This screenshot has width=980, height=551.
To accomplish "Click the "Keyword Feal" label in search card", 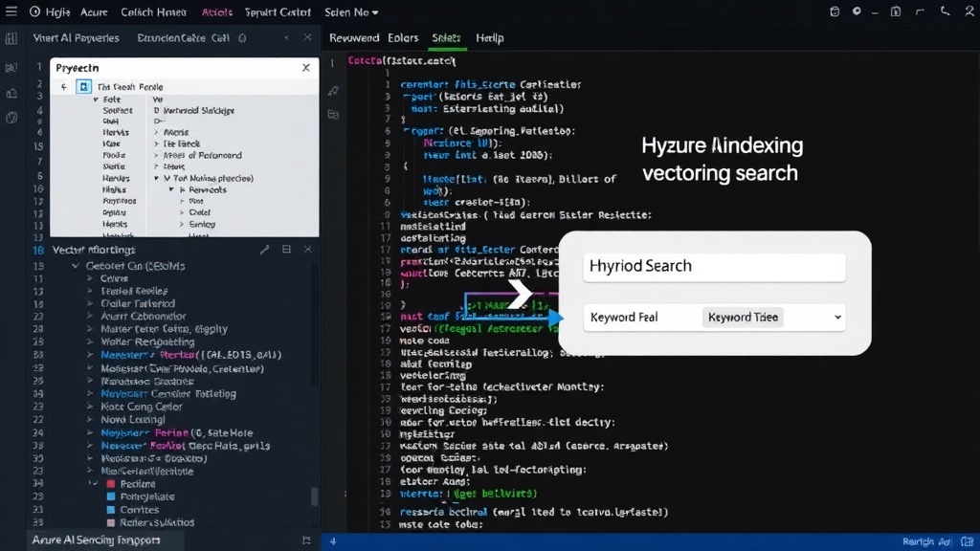I will pos(624,318).
